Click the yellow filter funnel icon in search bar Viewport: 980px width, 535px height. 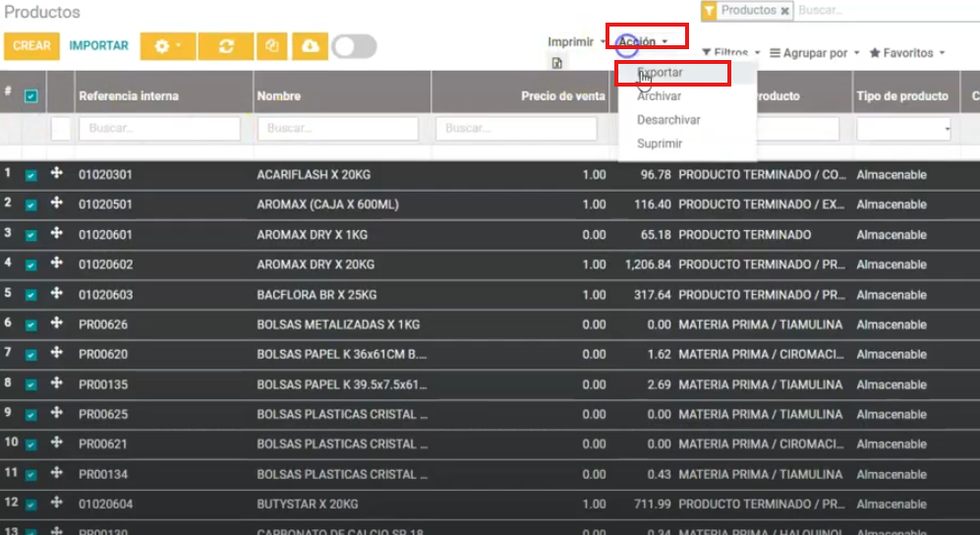tap(708, 11)
